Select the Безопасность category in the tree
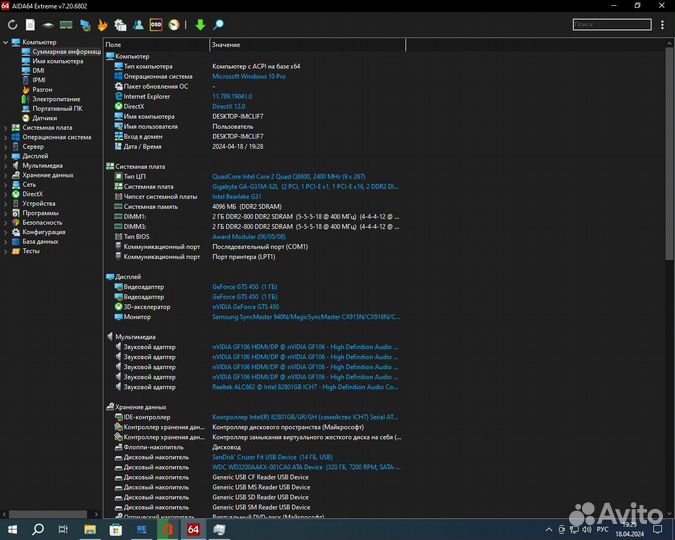The height and width of the screenshot is (540, 675). click(37, 222)
